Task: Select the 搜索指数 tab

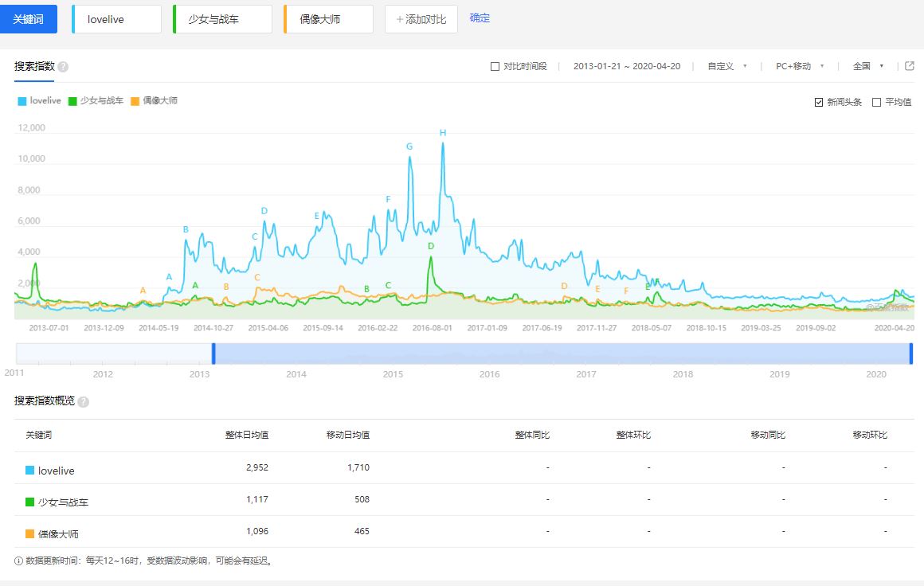Action: pos(34,67)
